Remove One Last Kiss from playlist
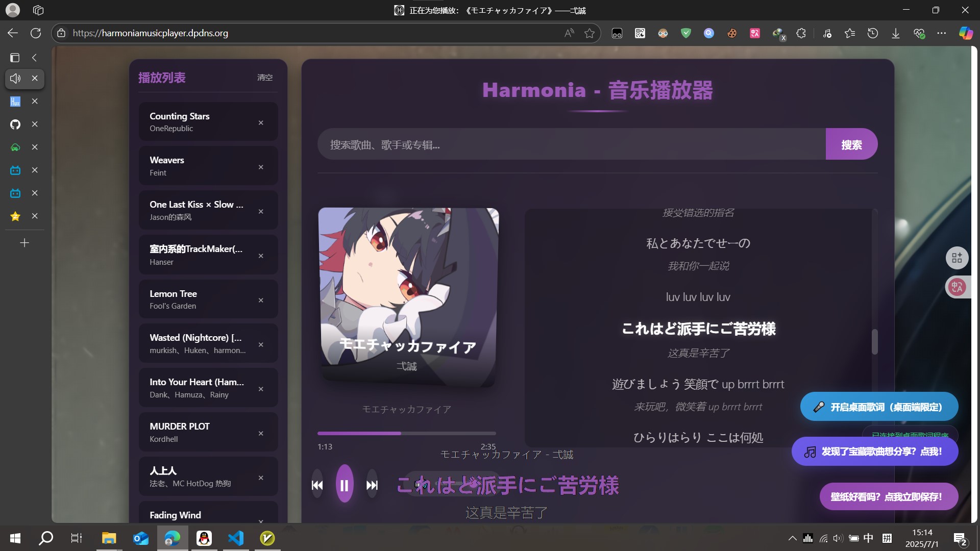 (261, 211)
